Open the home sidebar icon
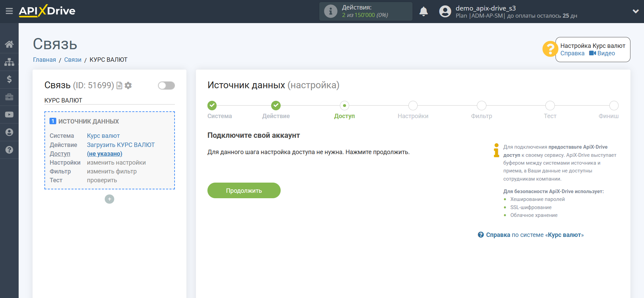 click(9, 44)
